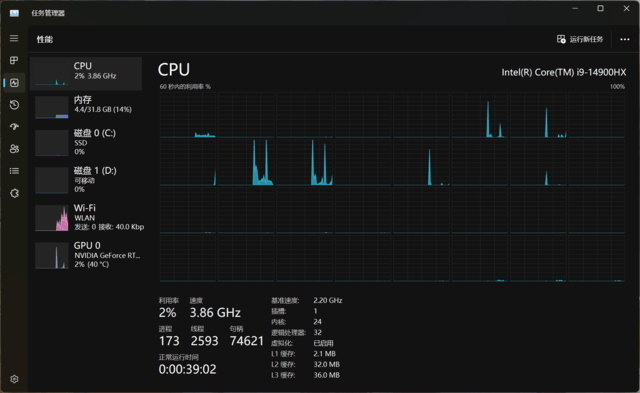Select 磁盘 0 (C:) SSD entry
The image size is (640, 393).
tap(86, 142)
